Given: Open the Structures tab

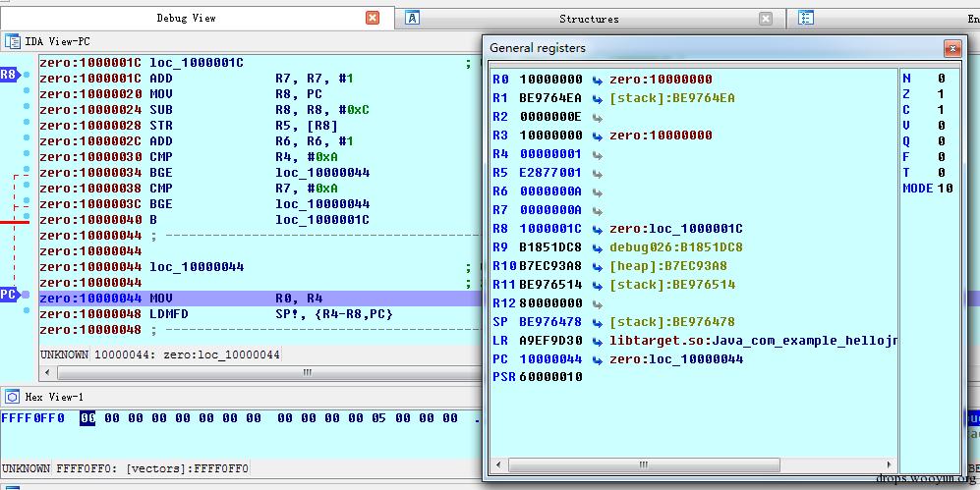Looking at the screenshot, I should 589,18.
